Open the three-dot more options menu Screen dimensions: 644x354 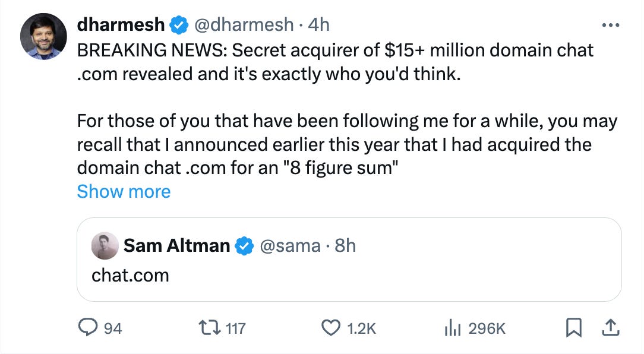611,26
